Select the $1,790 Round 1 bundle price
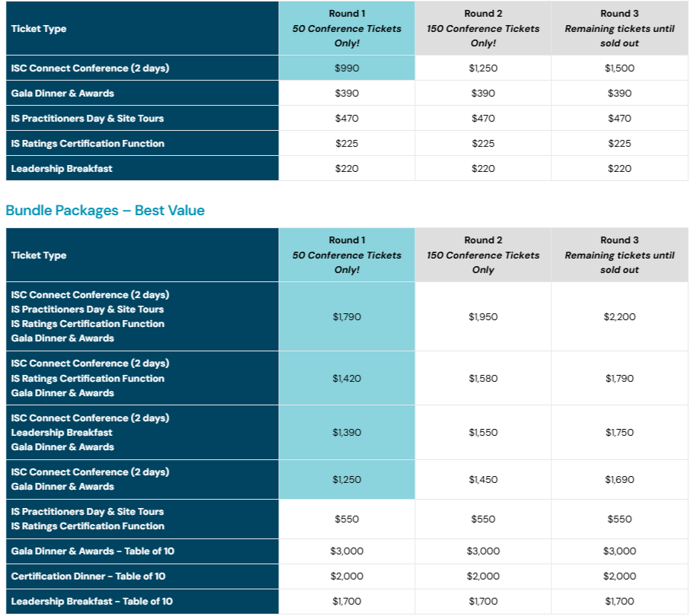The height and width of the screenshot is (616, 696). point(347,316)
